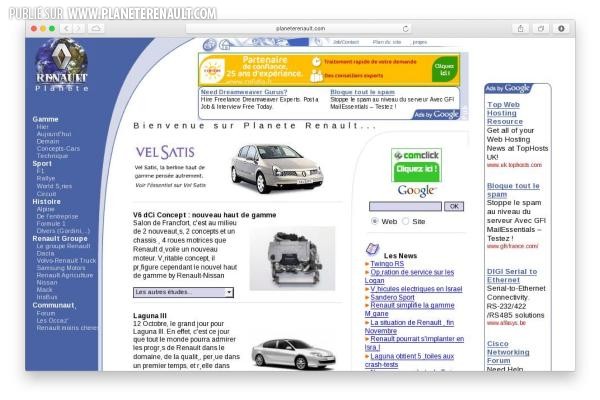Open the Sandero Sport news link

point(392,297)
